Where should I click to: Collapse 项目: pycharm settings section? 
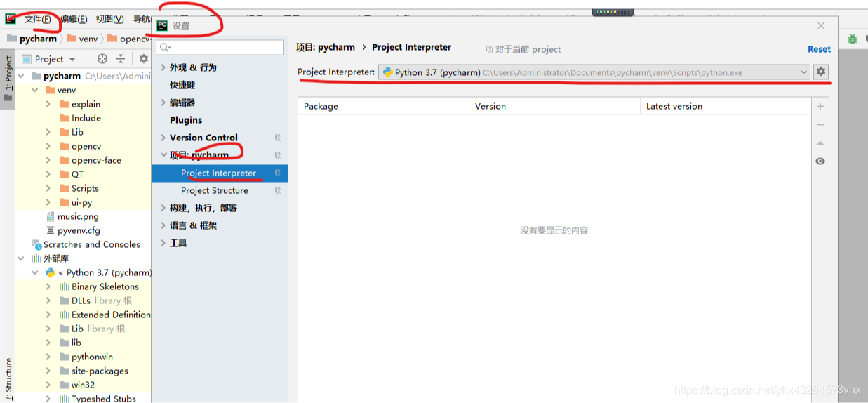(163, 155)
